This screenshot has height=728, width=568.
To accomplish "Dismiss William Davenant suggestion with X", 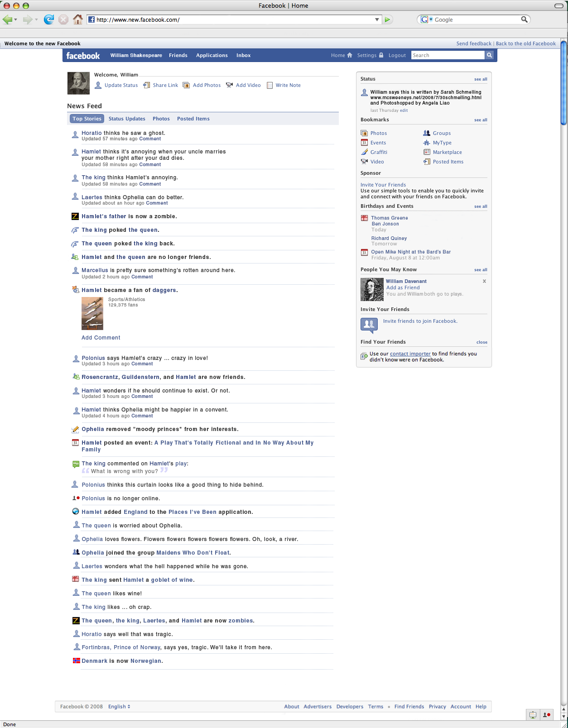I will click(x=484, y=281).
